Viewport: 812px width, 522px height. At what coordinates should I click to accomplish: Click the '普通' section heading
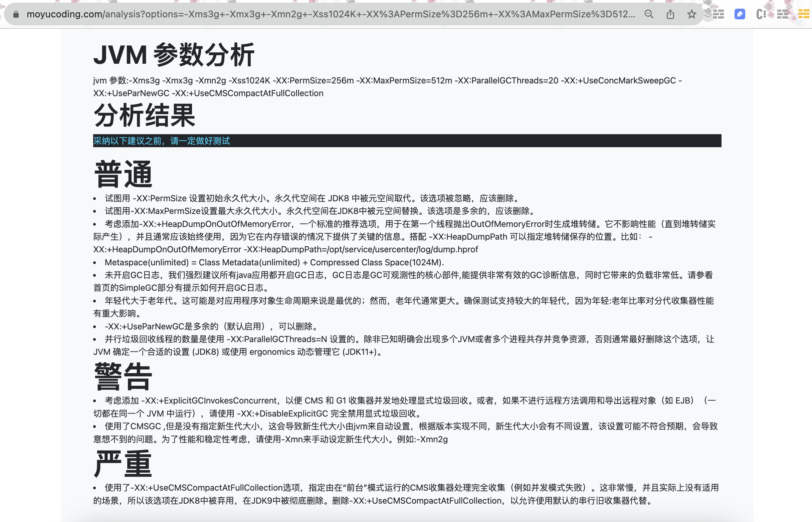[x=123, y=174]
